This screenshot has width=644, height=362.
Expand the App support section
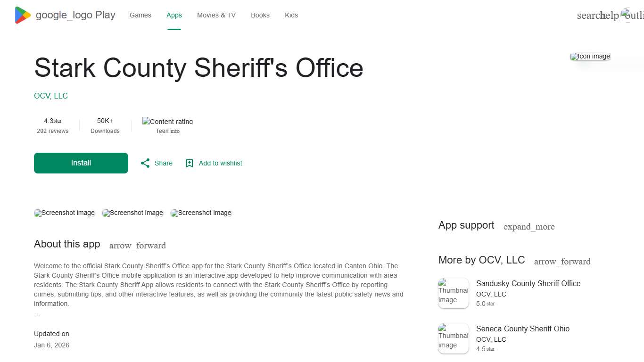(529, 227)
